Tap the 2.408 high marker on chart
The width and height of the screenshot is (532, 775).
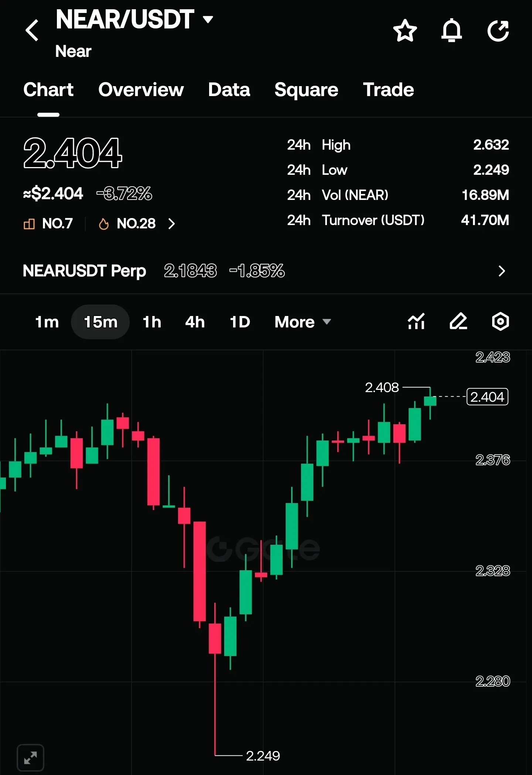pyautogui.click(x=382, y=387)
